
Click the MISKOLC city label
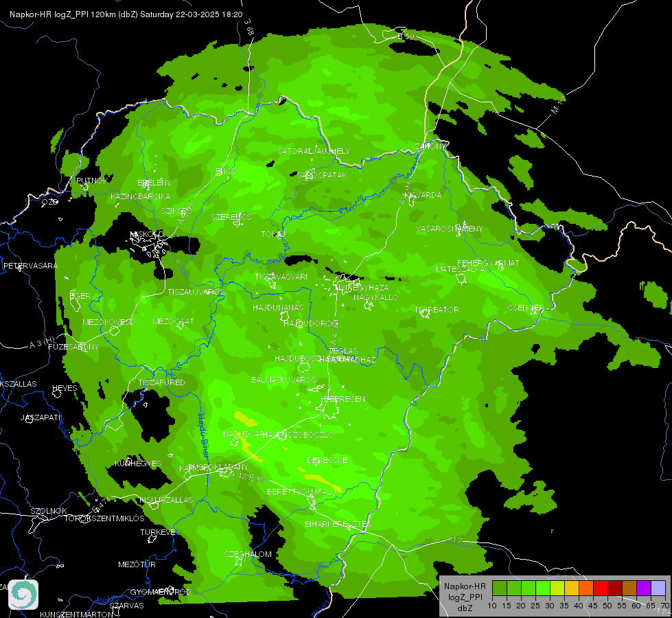coord(147,234)
